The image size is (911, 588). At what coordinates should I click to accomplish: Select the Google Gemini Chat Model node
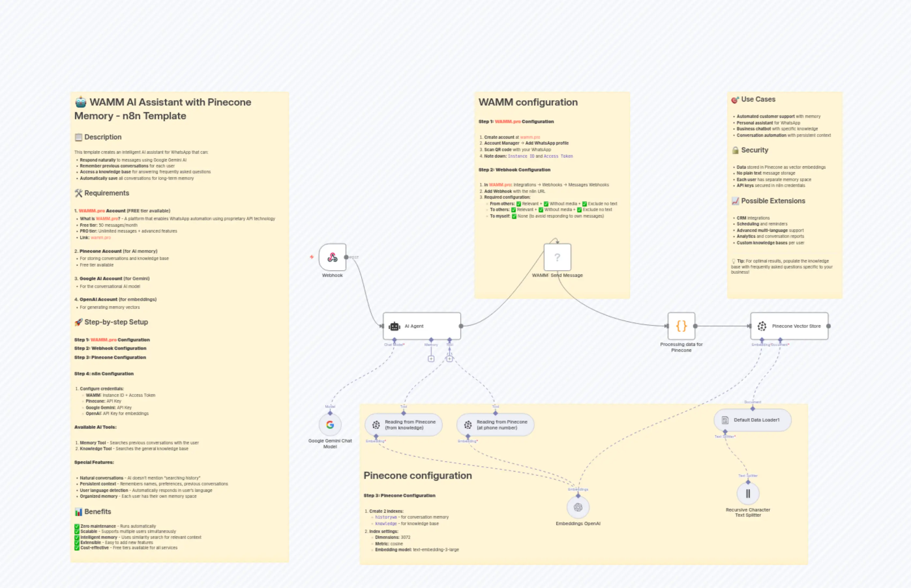tap(330, 424)
